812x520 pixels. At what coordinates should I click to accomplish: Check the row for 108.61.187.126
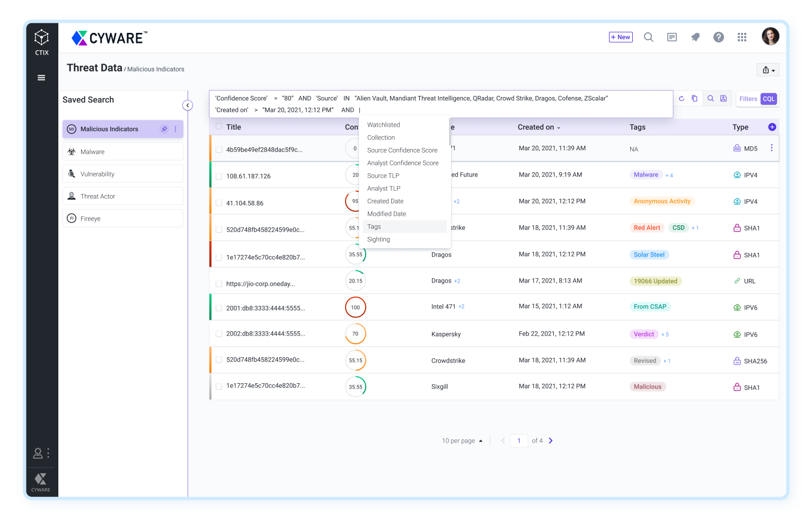219,177
